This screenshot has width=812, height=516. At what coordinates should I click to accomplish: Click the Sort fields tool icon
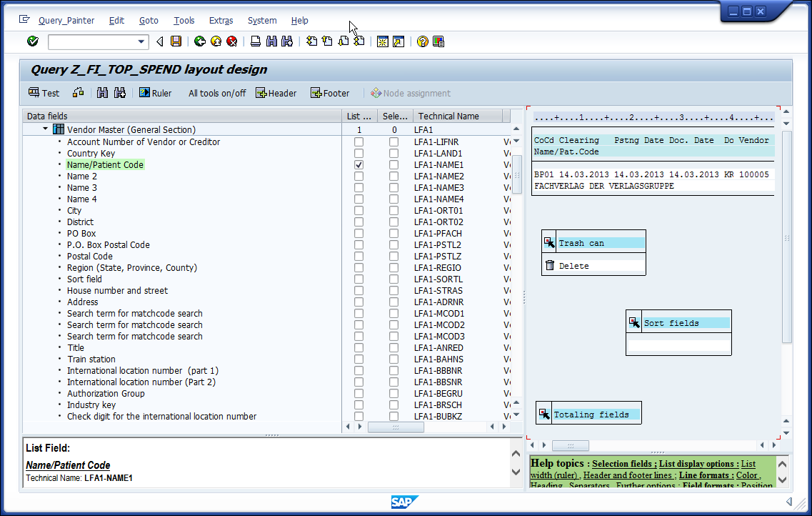click(634, 322)
